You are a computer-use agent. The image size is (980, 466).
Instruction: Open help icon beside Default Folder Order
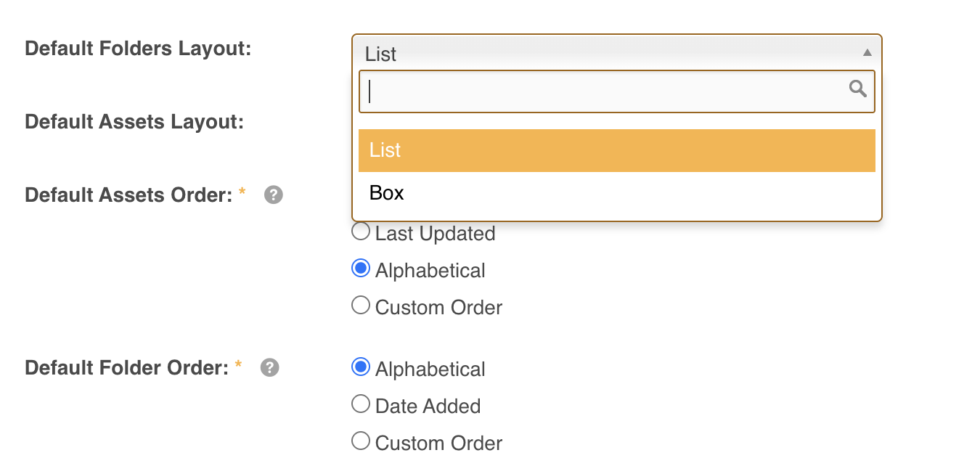pos(269,367)
